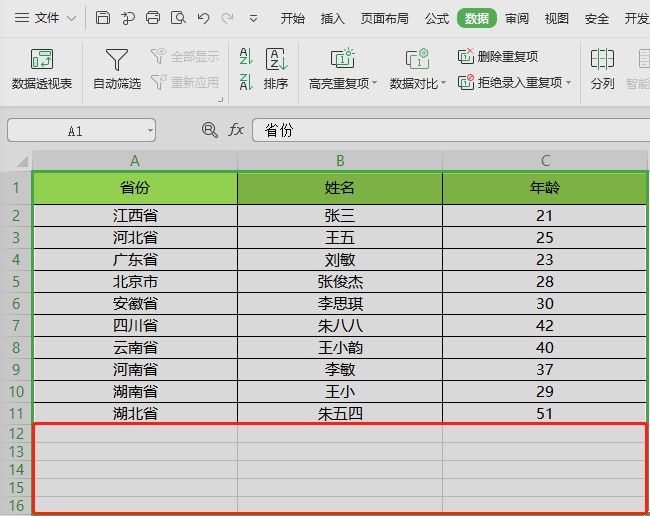Viewport: 650px width, 516px height.
Task: Open the 数据透视表 pivot table tool
Action: point(42,69)
